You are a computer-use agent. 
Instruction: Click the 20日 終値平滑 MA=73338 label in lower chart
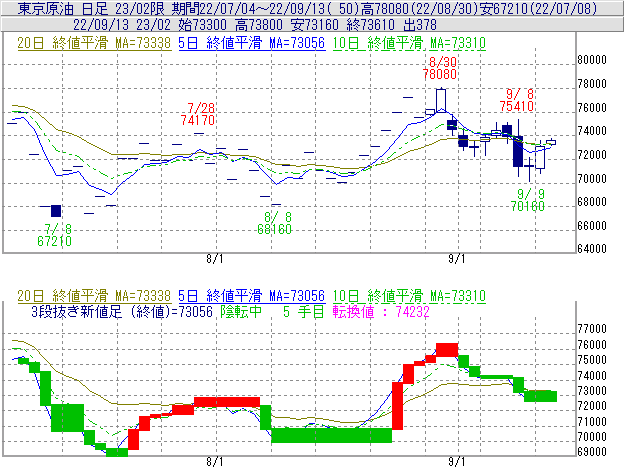94,296
